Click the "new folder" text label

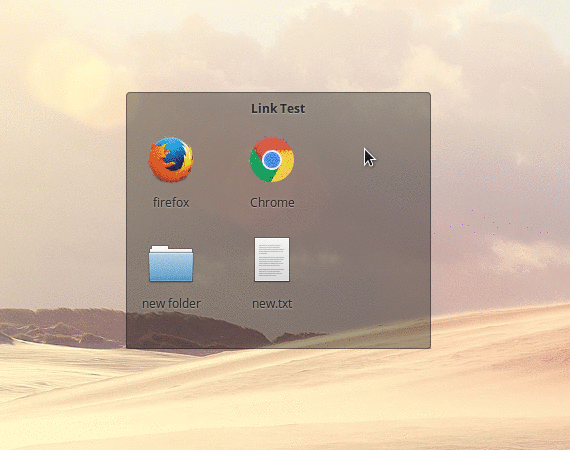171,304
